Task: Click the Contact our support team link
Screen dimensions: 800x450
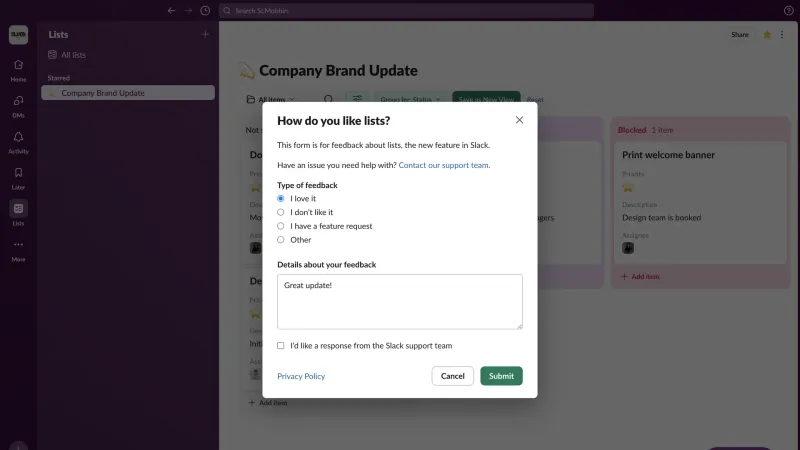Action: coord(443,165)
